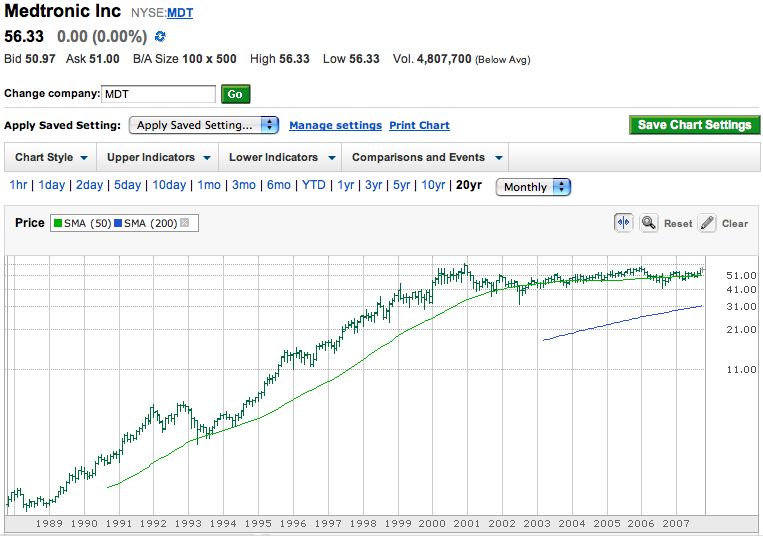Screen dimensions: 763x536
Task: Click the Print Chart link
Action: click(x=419, y=126)
